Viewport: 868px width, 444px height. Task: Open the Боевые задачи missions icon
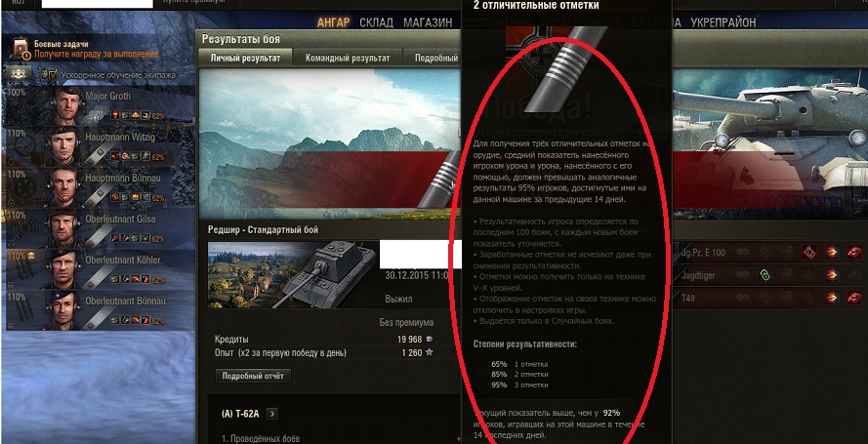21,48
